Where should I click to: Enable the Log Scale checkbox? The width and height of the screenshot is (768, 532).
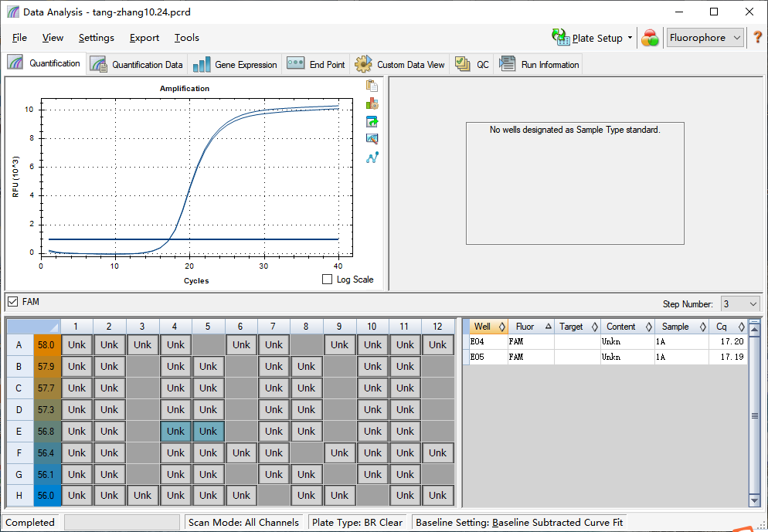point(327,279)
